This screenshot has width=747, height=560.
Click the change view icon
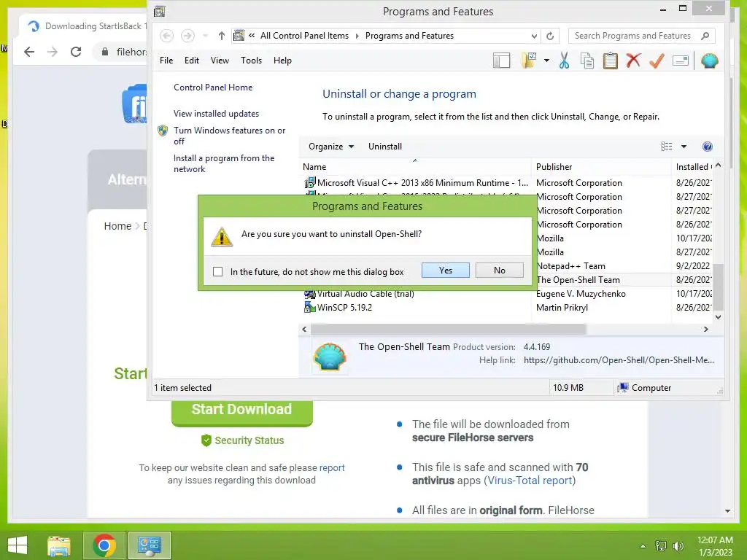[667, 147]
